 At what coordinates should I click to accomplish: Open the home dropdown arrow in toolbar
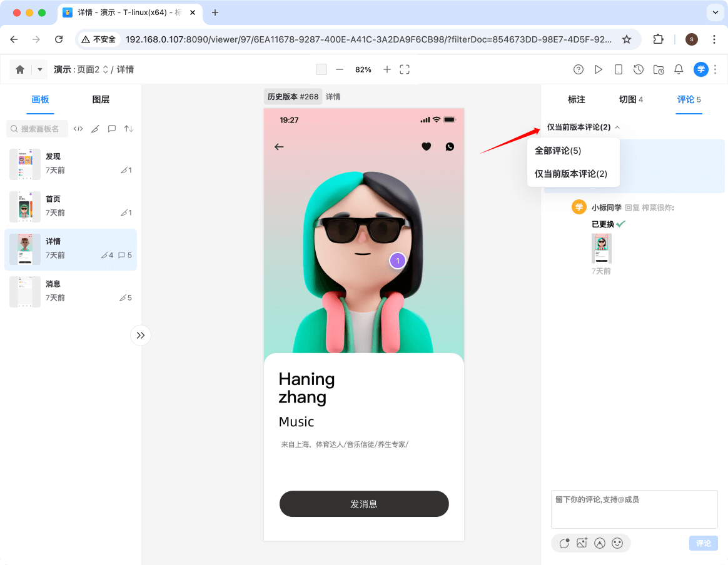[39, 69]
